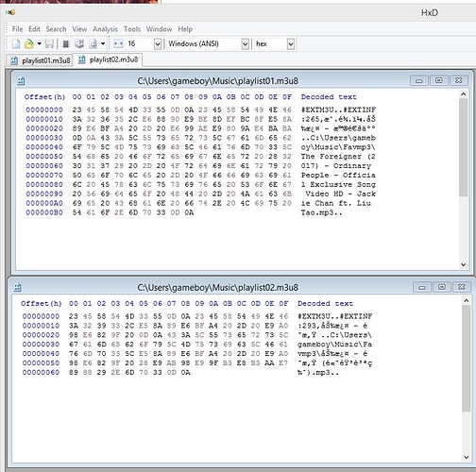
Task: Click scroll down arrow in playlist01 window
Action: (x=463, y=264)
